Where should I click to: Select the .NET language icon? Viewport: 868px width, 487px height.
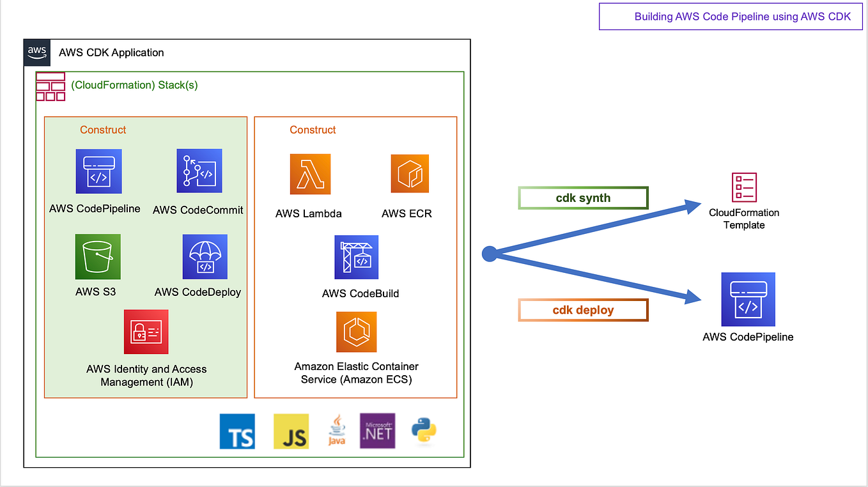(377, 431)
